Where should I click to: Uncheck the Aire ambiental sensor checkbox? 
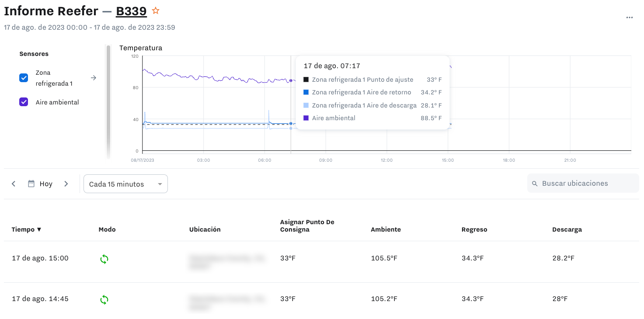tap(24, 102)
